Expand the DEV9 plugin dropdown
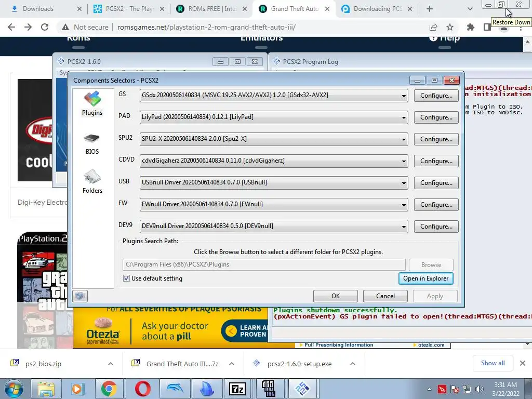This screenshot has width=532, height=399. tap(403, 227)
